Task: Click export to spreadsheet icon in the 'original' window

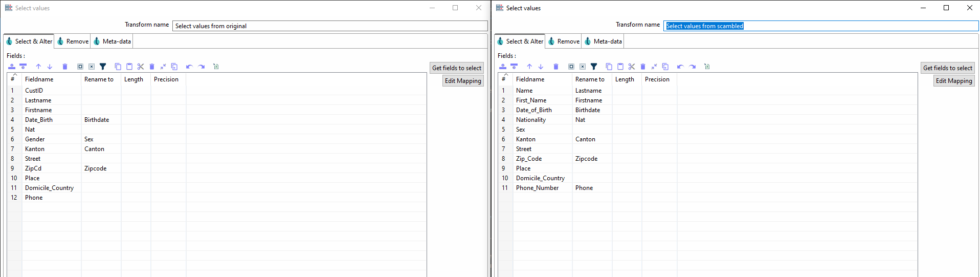Action: coord(216,67)
